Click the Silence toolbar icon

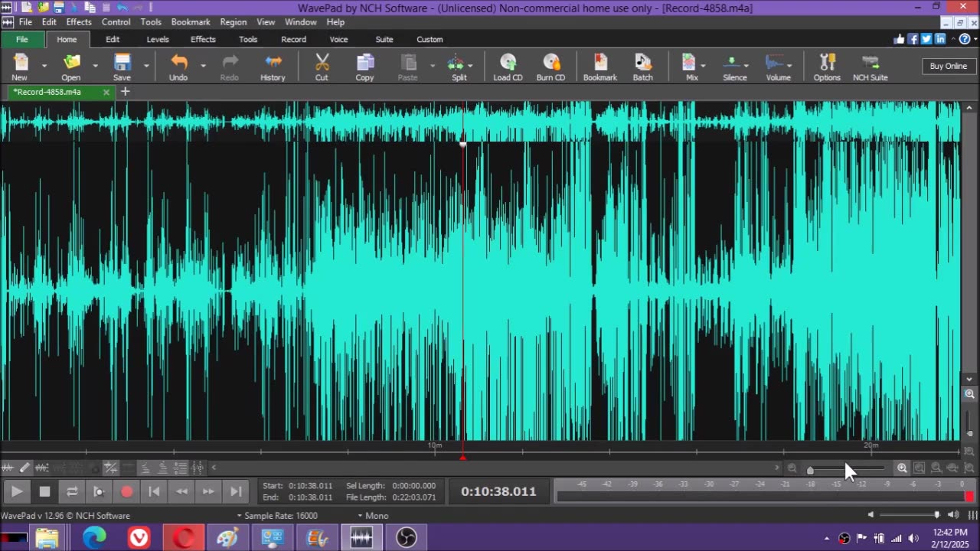coord(734,67)
